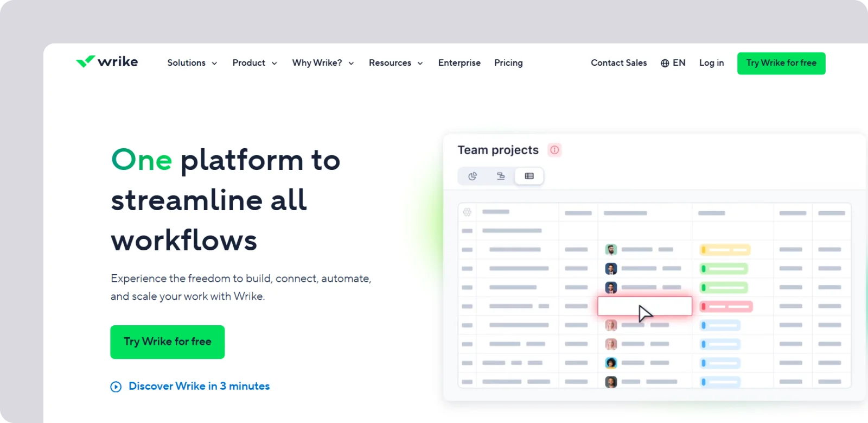This screenshot has width=868, height=423.
Task: Click Contact Sales link
Action: click(x=619, y=63)
